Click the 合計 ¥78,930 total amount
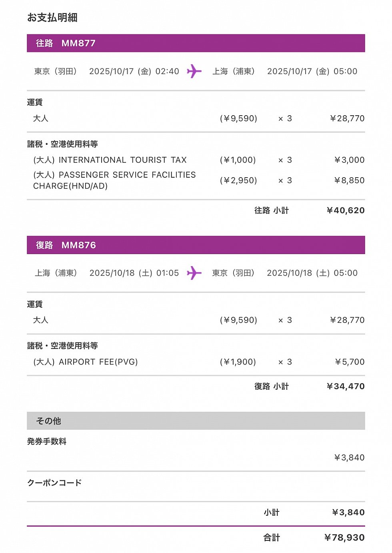Screen dimensions: 392x553 pyautogui.click(x=344, y=537)
